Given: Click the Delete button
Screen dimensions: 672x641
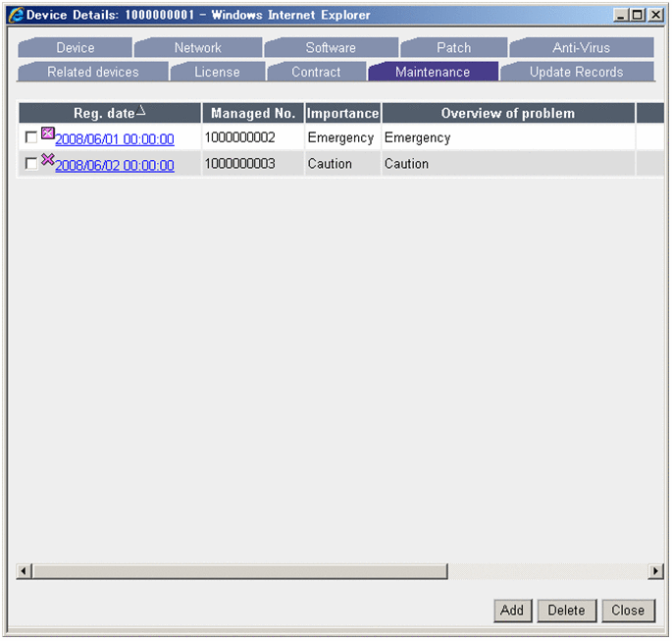Looking at the screenshot, I should click(566, 611).
